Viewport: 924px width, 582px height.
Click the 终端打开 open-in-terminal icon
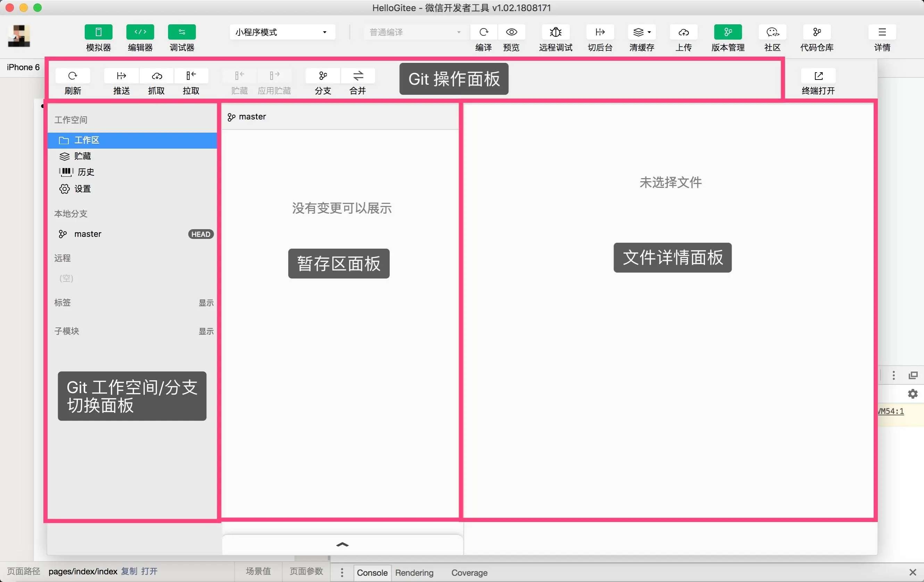818,76
